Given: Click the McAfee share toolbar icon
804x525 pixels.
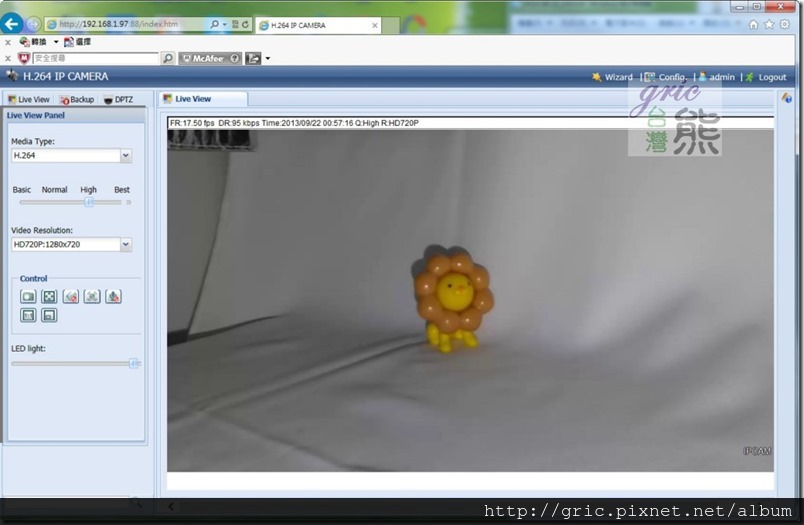Looking at the screenshot, I should tap(253, 58).
